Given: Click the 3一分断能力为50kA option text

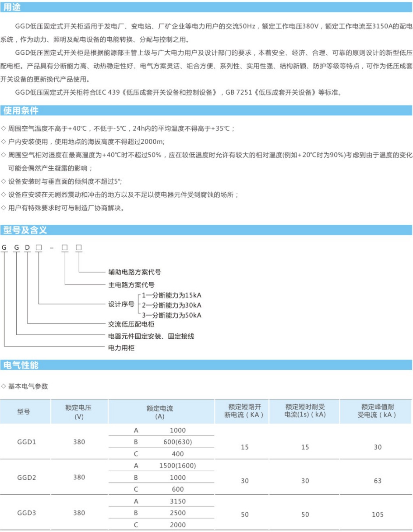Looking at the screenshot, I should coord(171,315).
